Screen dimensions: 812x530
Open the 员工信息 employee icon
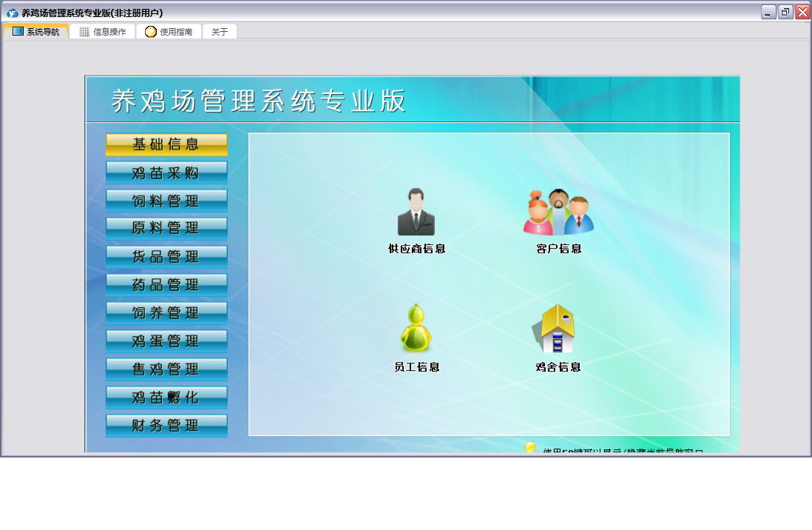416,328
